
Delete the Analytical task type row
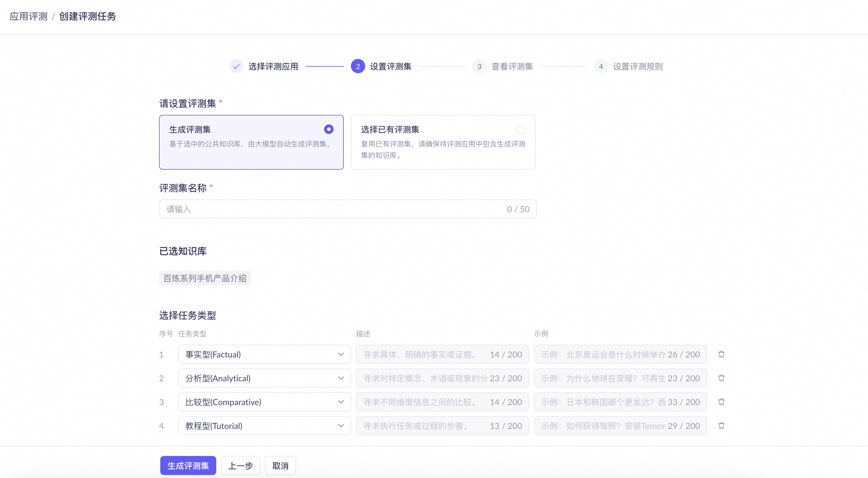(721, 378)
